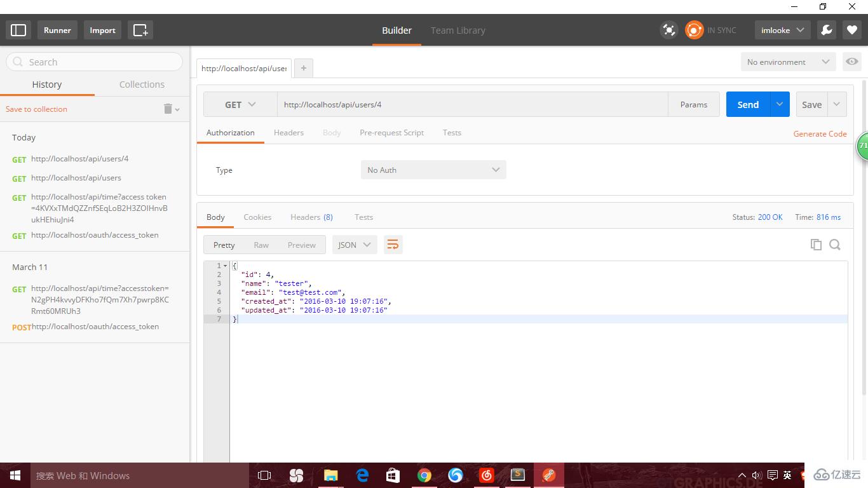
Task: Open a new window icon
Action: click(140, 30)
